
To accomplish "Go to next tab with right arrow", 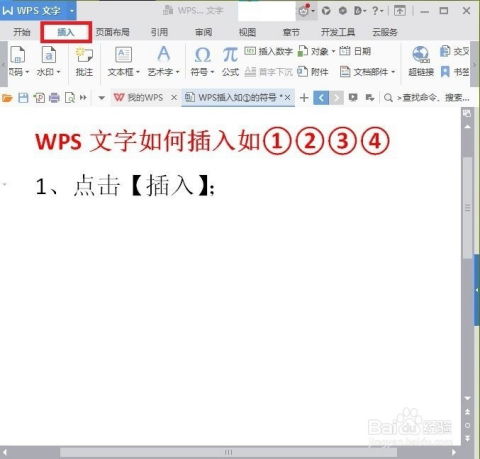I will [x=337, y=98].
